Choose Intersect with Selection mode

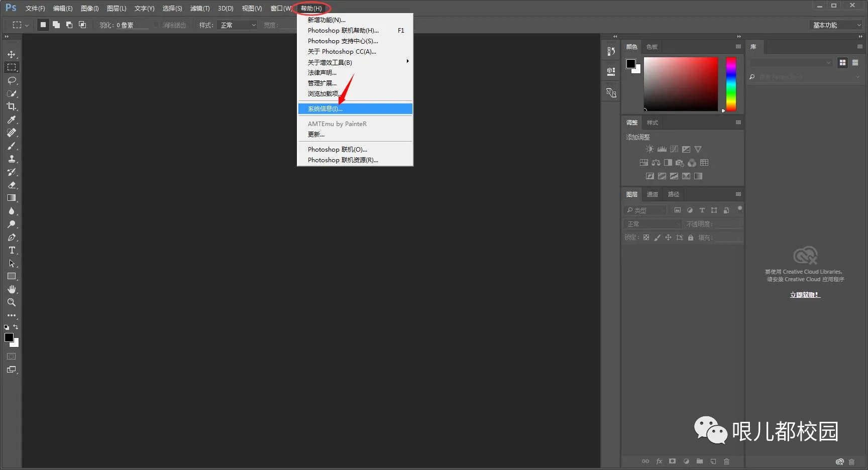(82, 25)
